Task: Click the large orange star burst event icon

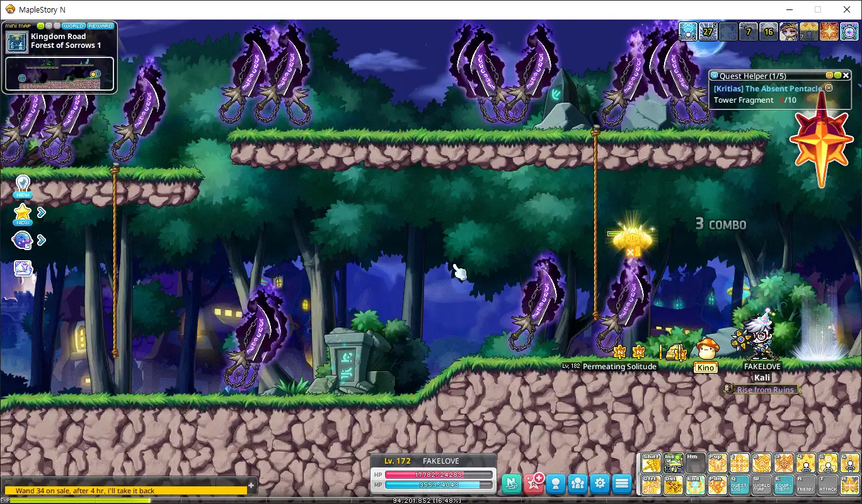Action: pyautogui.click(x=822, y=140)
